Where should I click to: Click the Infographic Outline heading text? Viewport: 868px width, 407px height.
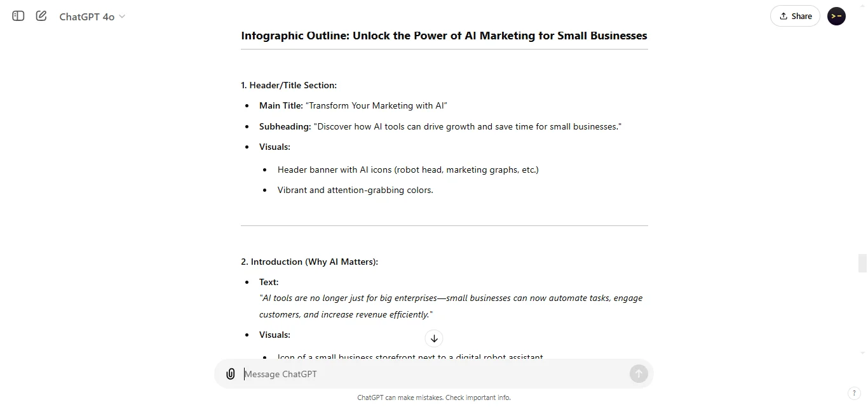coord(444,36)
